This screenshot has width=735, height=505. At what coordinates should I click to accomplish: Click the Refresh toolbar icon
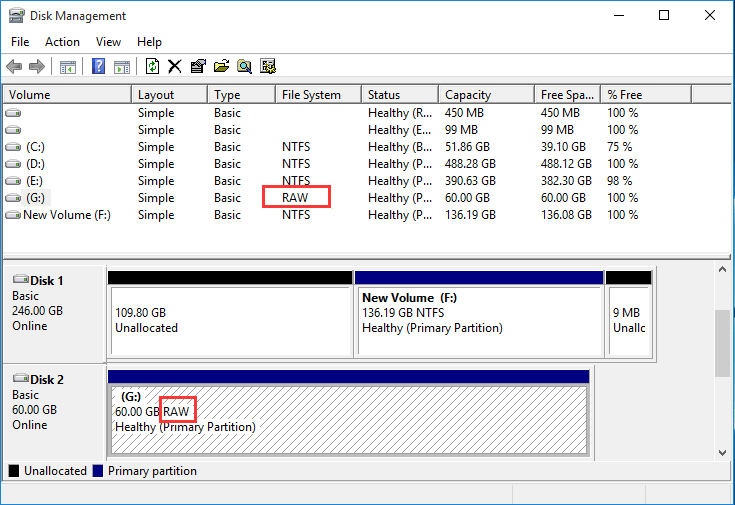152,66
